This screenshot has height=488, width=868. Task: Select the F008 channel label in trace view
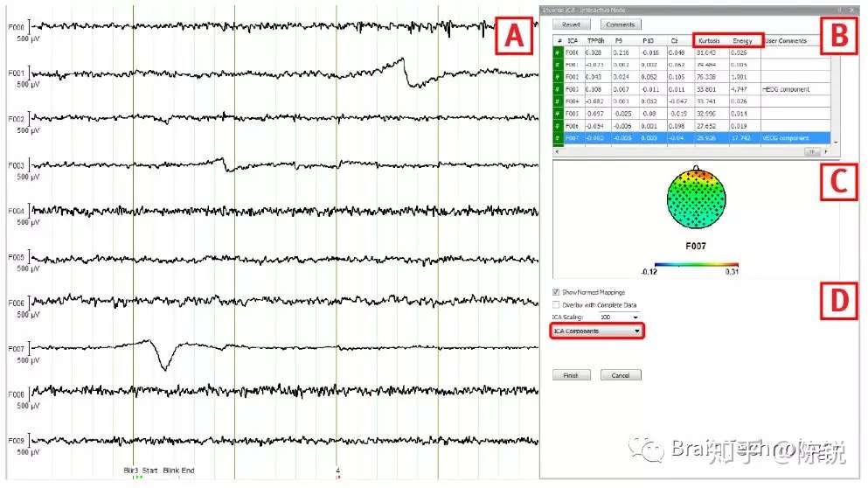pos(16,395)
